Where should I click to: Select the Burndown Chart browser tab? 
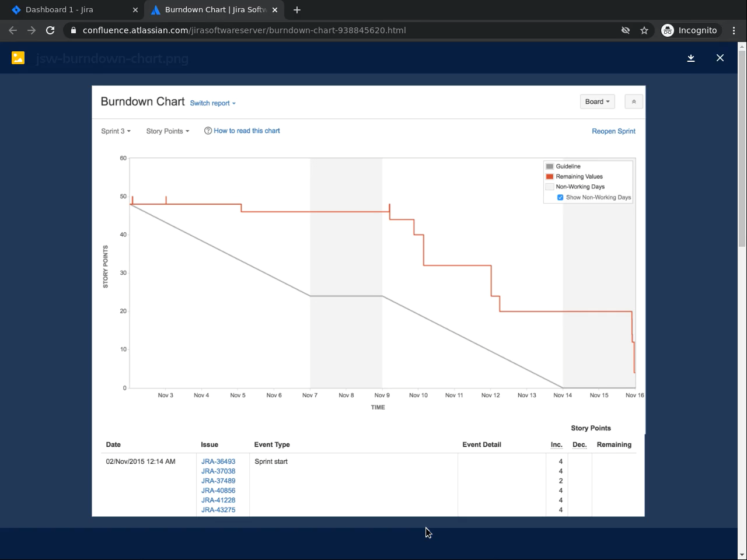pyautogui.click(x=214, y=10)
